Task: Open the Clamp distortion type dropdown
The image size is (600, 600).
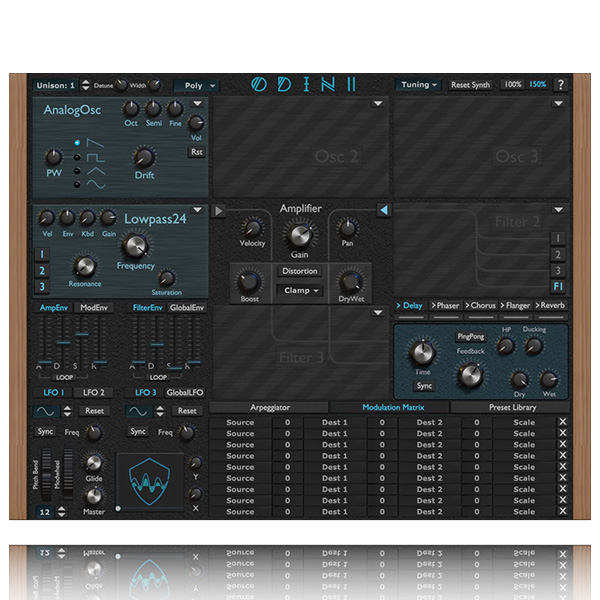Action: tap(300, 290)
